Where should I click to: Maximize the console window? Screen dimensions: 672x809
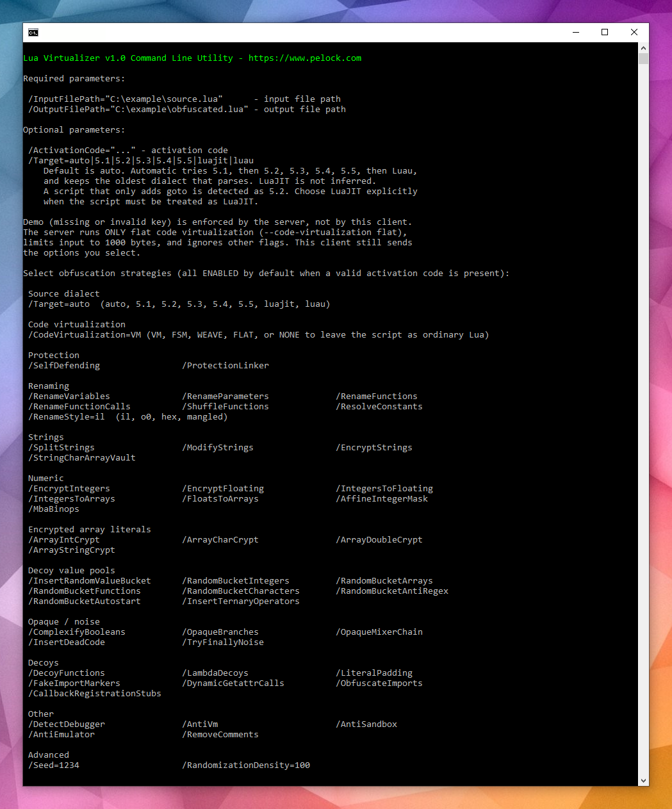(x=605, y=32)
